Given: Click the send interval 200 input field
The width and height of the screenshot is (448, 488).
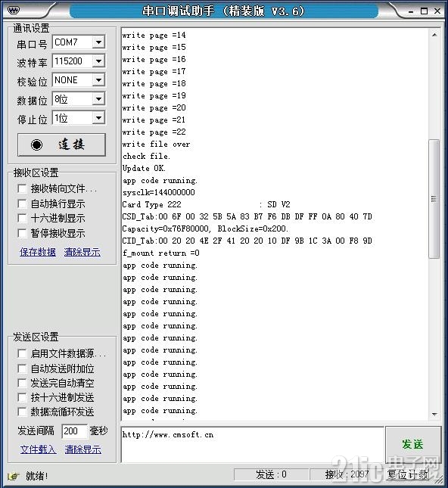Looking at the screenshot, I should [74, 431].
